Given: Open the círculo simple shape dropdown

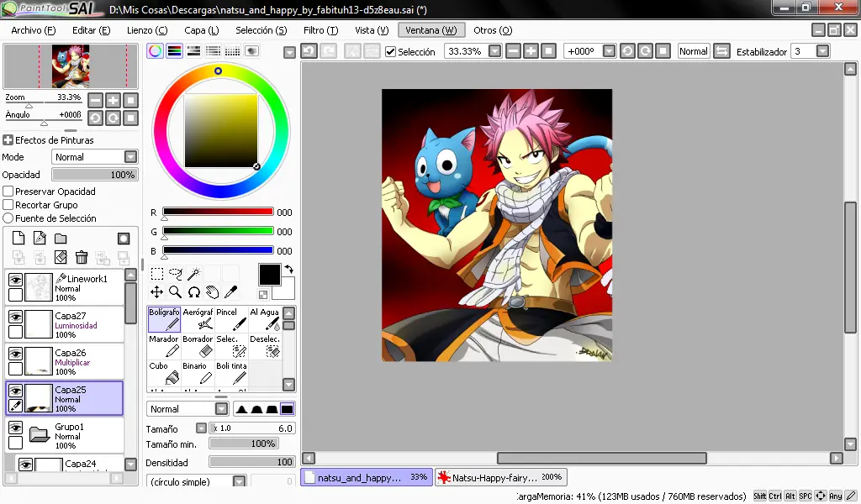Looking at the screenshot, I should pyautogui.click(x=240, y=481).
